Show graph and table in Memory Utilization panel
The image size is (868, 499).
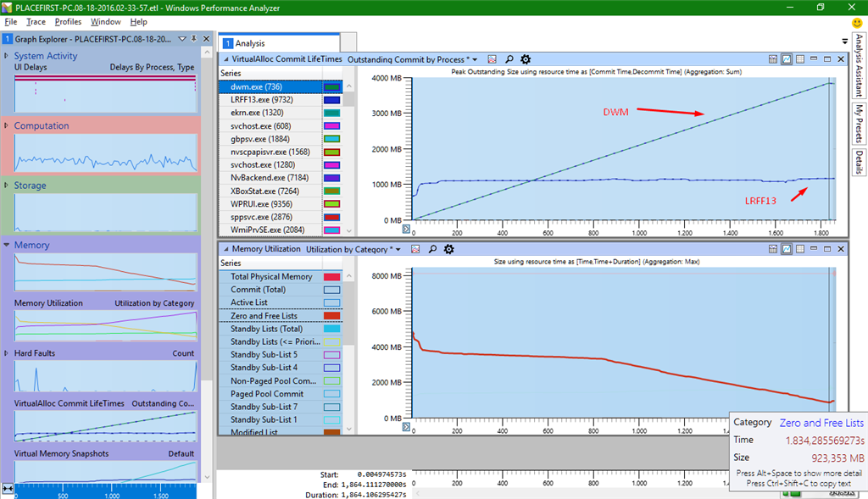(773, 249)
